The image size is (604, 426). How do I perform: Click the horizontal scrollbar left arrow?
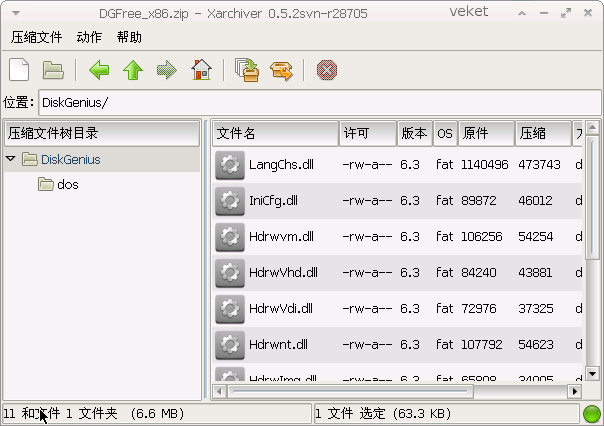coord(219,392)
